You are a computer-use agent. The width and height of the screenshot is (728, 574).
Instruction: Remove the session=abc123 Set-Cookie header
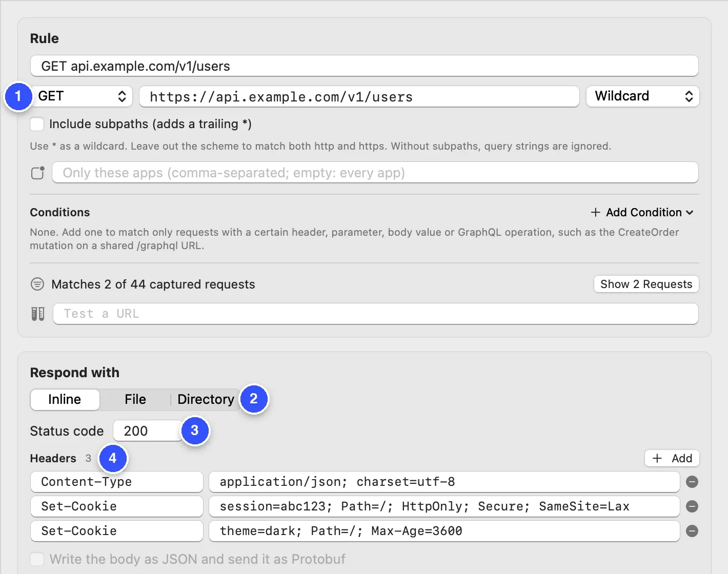pyautogui.click(x=692, y=506)
